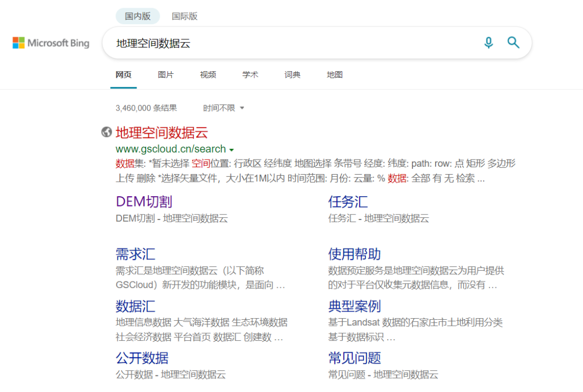Open the 数据汇 sublink
This screenshot has height=392, width=583.
(x=135, y=306)
